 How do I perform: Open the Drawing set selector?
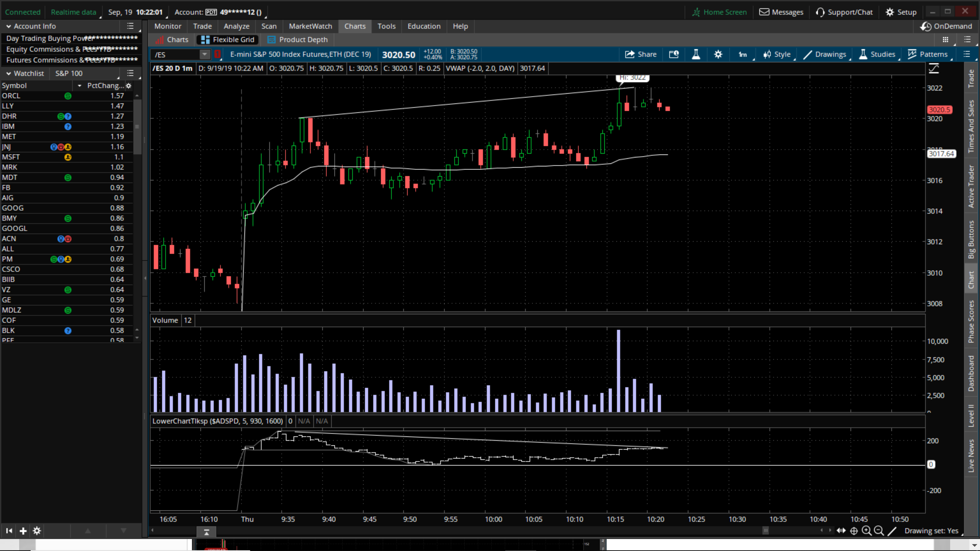tap(931, 531)
